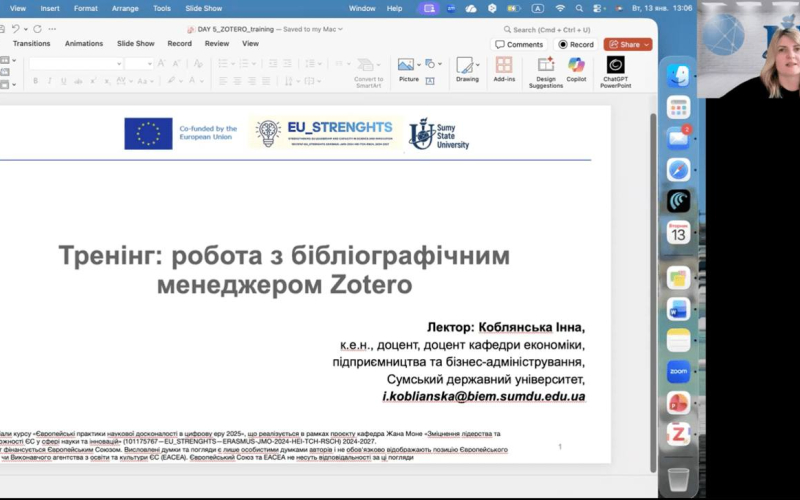
Task: Switch to the View ribbon tab
Action: [x=251, y=43]
